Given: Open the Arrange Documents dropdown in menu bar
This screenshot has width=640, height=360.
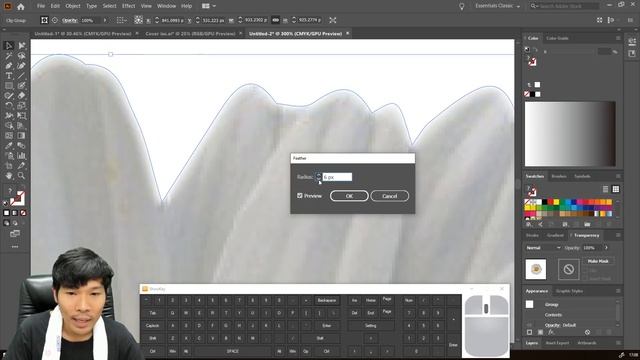Looking at the screenshot, I should click(209, 6).
